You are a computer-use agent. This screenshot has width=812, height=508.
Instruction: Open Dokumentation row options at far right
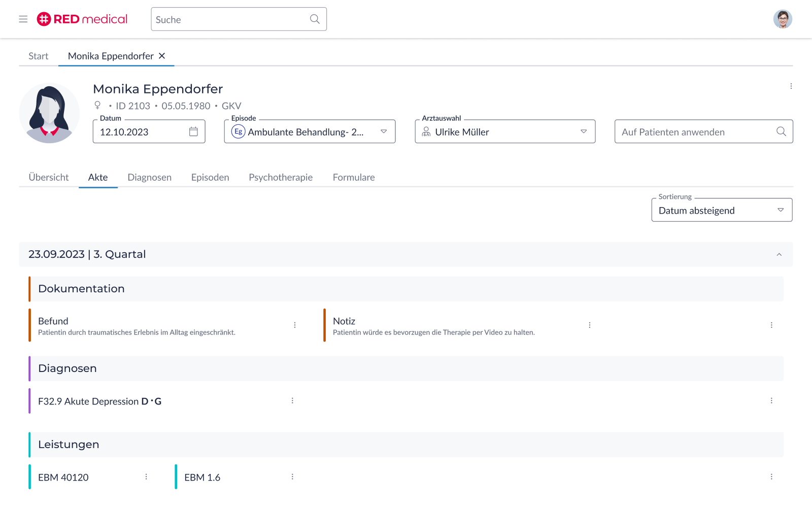click(x=771, y=325)
